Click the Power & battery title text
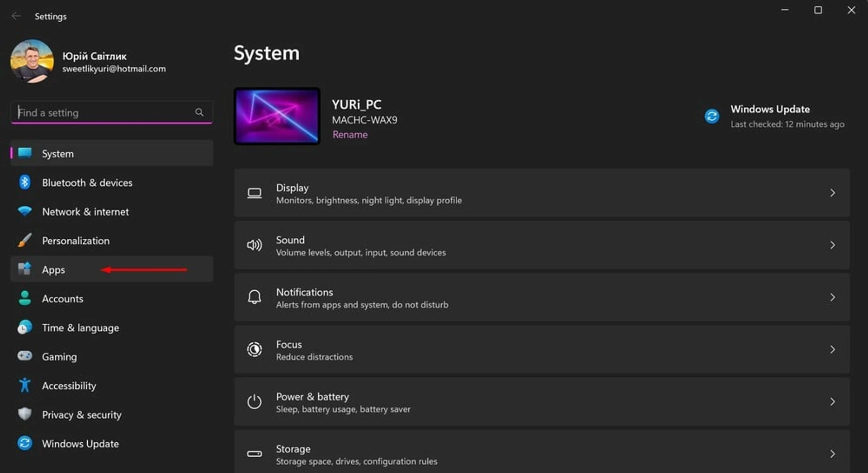The image size is (868, 473). [312, 397]
